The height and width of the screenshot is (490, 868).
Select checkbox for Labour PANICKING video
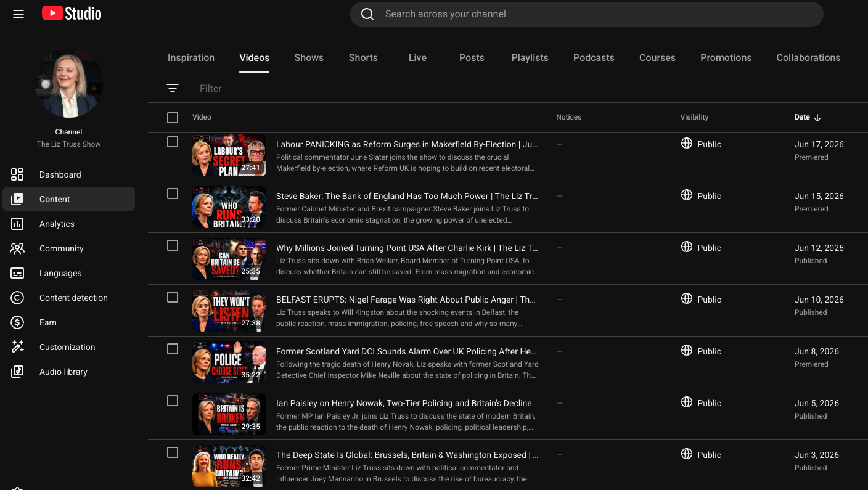click(173, 142)
